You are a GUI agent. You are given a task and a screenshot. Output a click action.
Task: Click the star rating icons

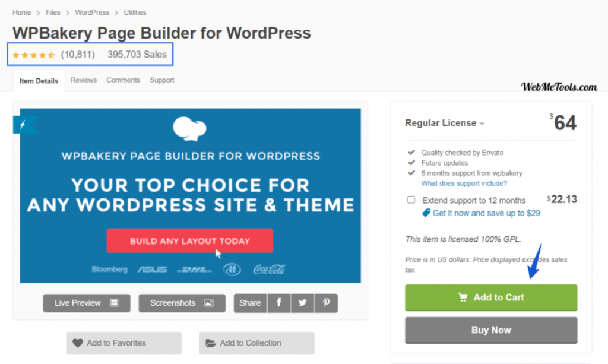[34, 55]
